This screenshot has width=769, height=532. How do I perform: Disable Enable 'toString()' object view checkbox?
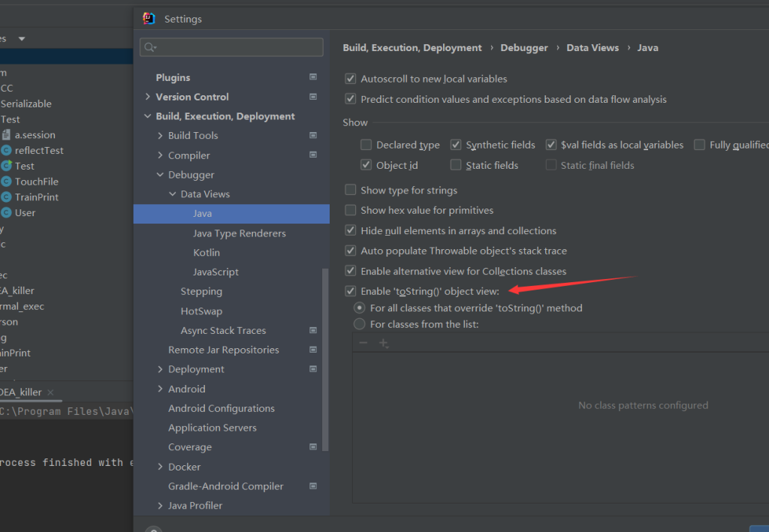point(351,291)
